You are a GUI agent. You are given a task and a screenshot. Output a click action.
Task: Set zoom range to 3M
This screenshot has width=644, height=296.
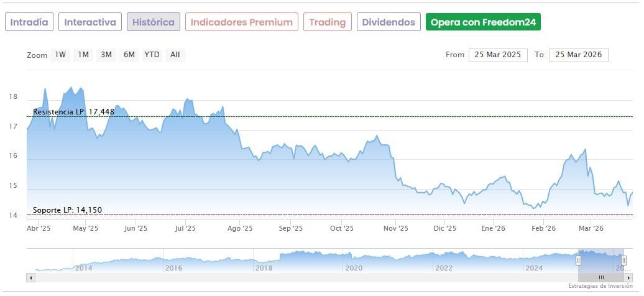pyautogui.click(x=106, y=55)
